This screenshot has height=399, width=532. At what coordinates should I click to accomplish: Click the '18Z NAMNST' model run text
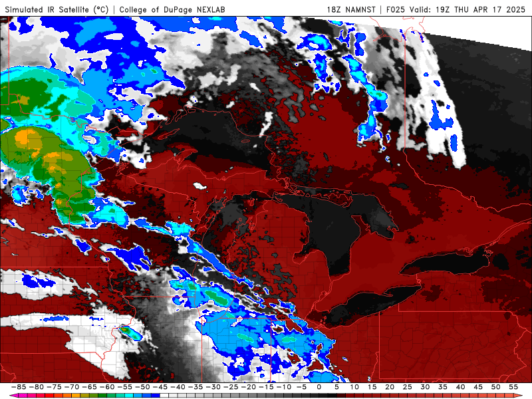(351, 10)
